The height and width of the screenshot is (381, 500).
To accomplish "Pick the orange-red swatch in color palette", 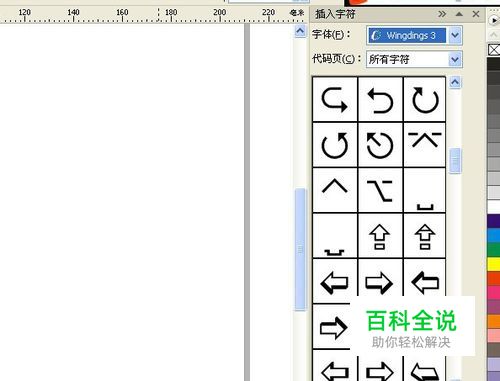I will point(494,278).
